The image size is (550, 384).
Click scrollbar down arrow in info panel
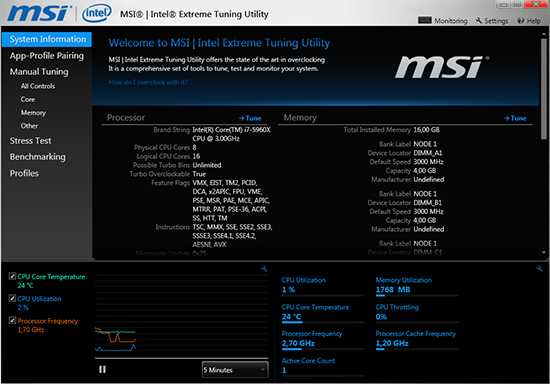click(x=544, y=252)
